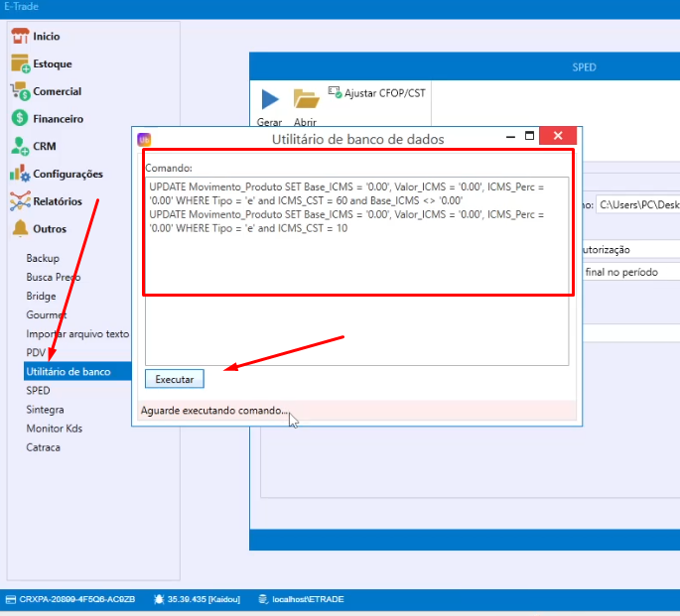
Task: Open the Configurações chart icon
Action: (19, 175)
